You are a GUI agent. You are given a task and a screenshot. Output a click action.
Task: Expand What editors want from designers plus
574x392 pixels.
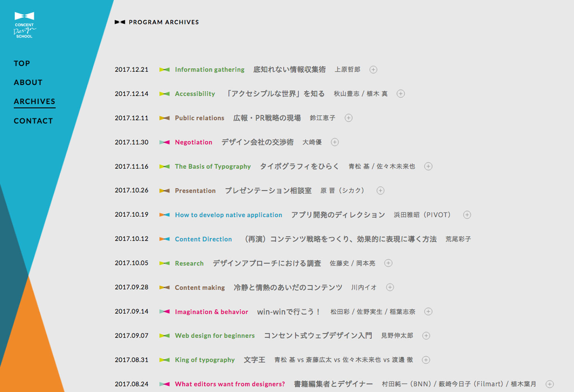click(x=550, y=384)
